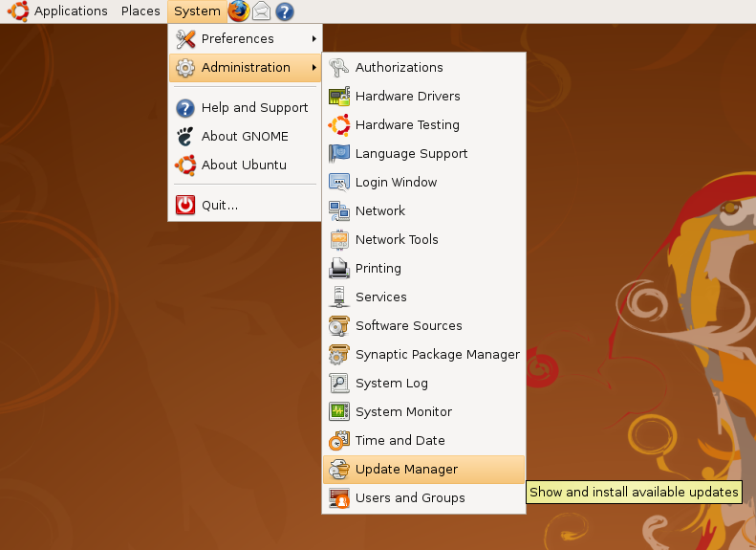Click the Network Tools icon
This screenshot has height=550, width=756.
(339, 240)
